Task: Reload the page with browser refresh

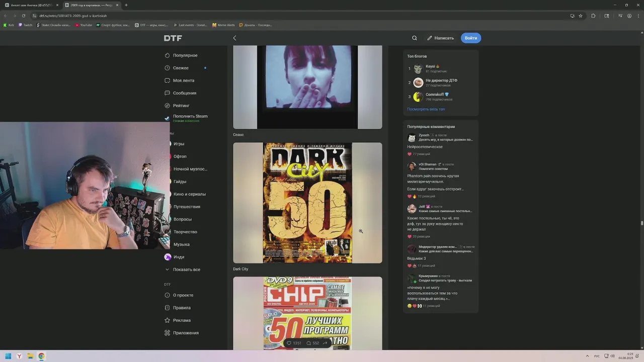Action: pyautogui.click(x=24, y=16)
